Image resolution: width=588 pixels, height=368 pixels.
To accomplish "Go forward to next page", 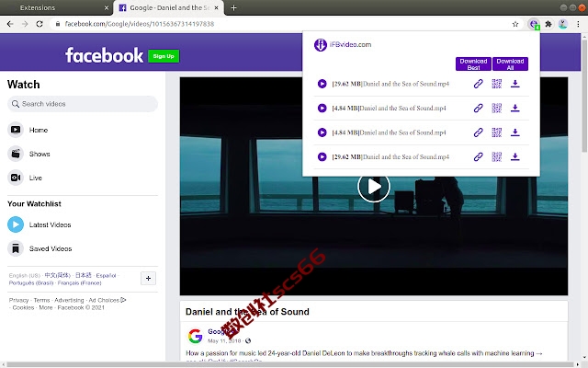I will (x=25, y=24).
